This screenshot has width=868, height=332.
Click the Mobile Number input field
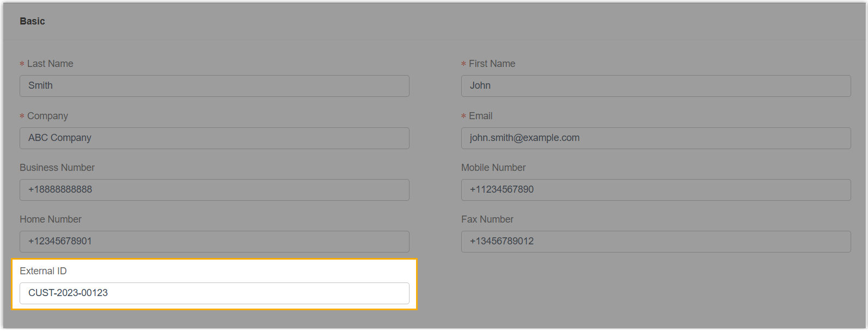[656, 190]
